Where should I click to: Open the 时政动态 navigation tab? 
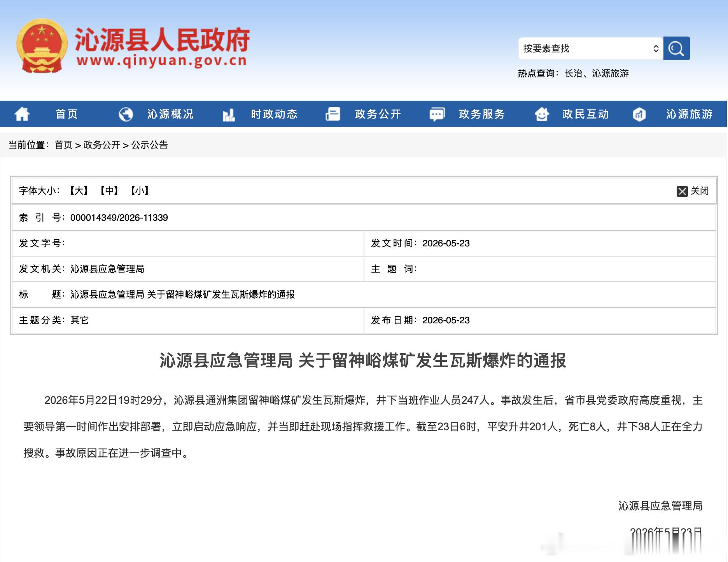274,114
